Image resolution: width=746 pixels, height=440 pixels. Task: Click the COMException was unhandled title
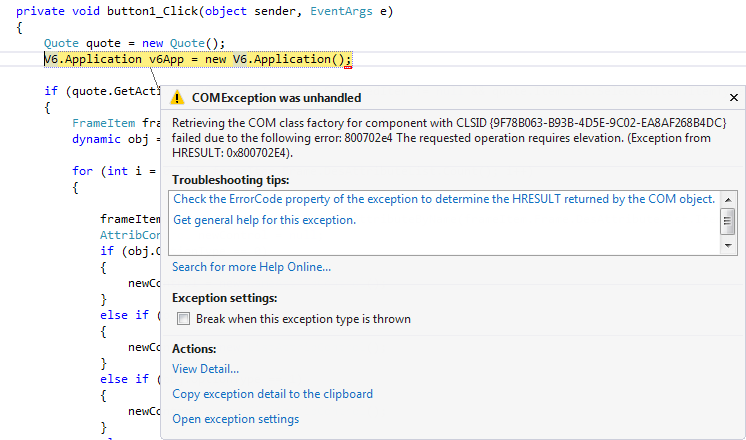click(x=276, y=98)
